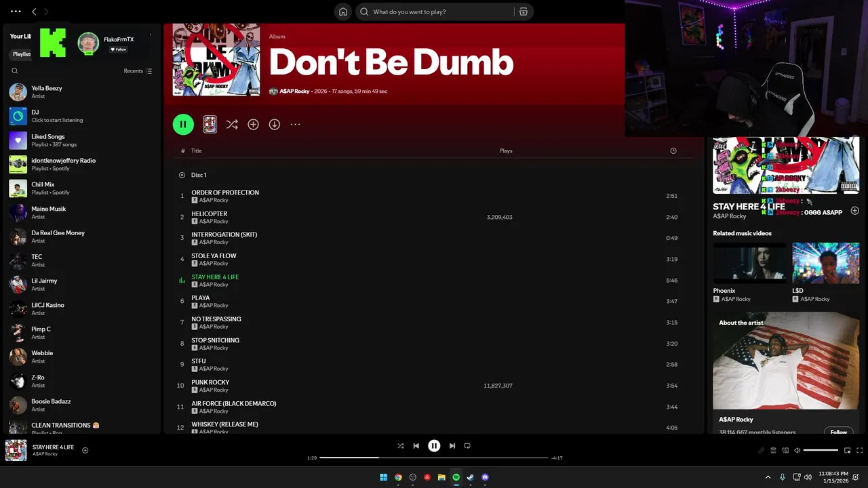868x488 pixels.
Task: Toggle repeat in the player bar
Action: [467, 446]
